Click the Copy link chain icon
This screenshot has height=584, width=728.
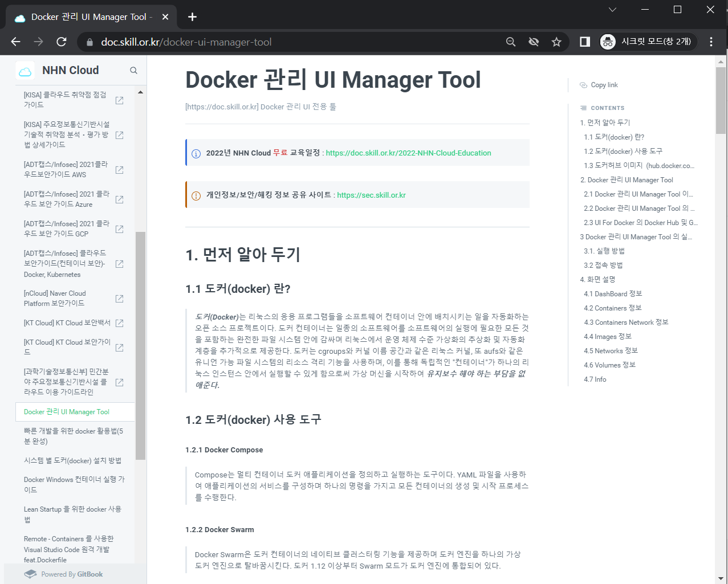pyautogui.click(x=583, y=85)
